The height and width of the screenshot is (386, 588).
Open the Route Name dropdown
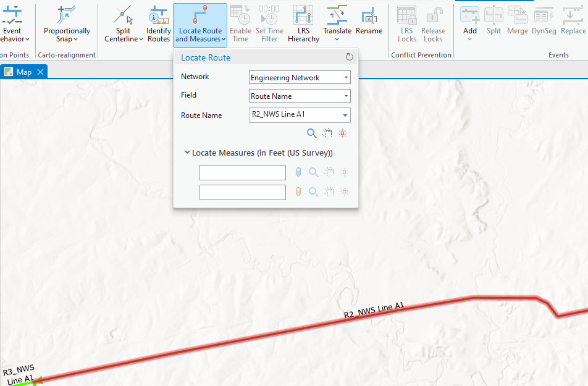[346, 115]
